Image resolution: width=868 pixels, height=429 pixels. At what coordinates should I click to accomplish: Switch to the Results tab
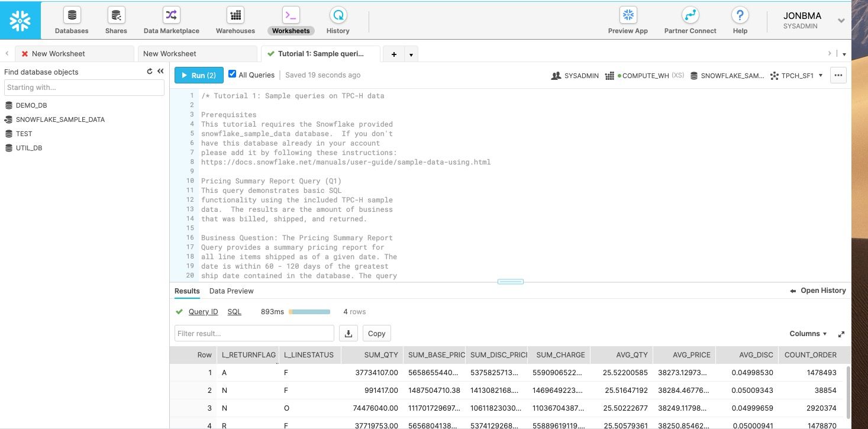point(187,291)
